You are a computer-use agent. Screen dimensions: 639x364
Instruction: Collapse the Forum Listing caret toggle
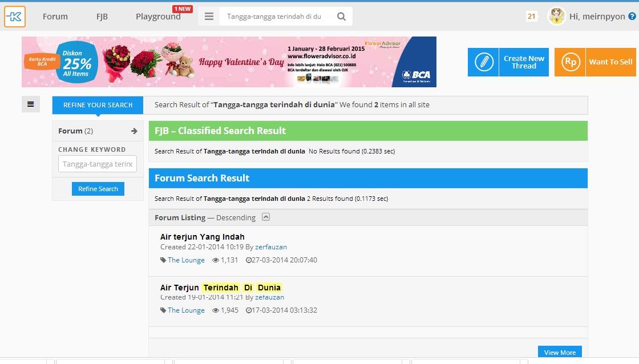(266, 217)
